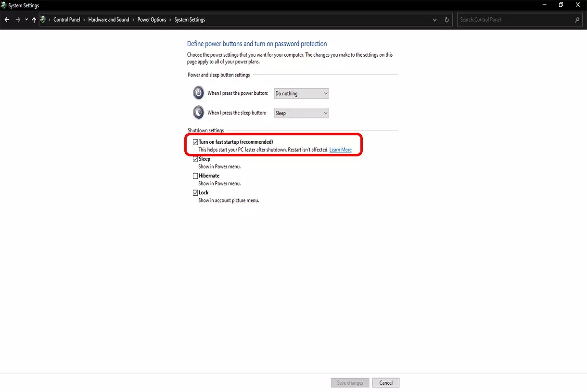This screenshot has width=587, height=392.
Task: Click the sleep button moon icon
Action: pos(198,113)
